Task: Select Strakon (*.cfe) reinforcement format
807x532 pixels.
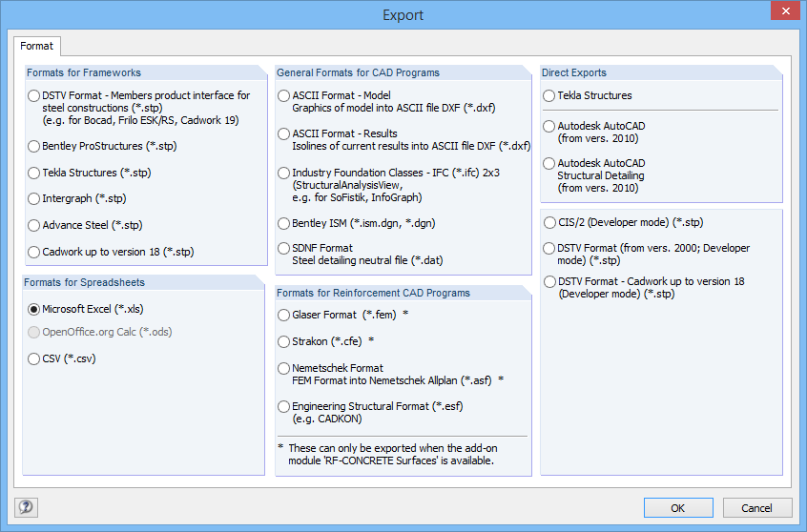Action: tap(284, 340)
